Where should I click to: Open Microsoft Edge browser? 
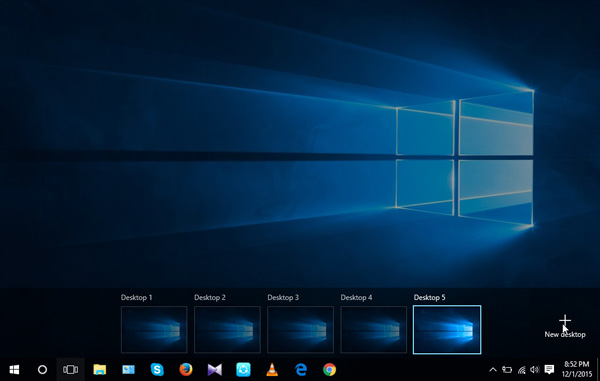tap(301, 370)
